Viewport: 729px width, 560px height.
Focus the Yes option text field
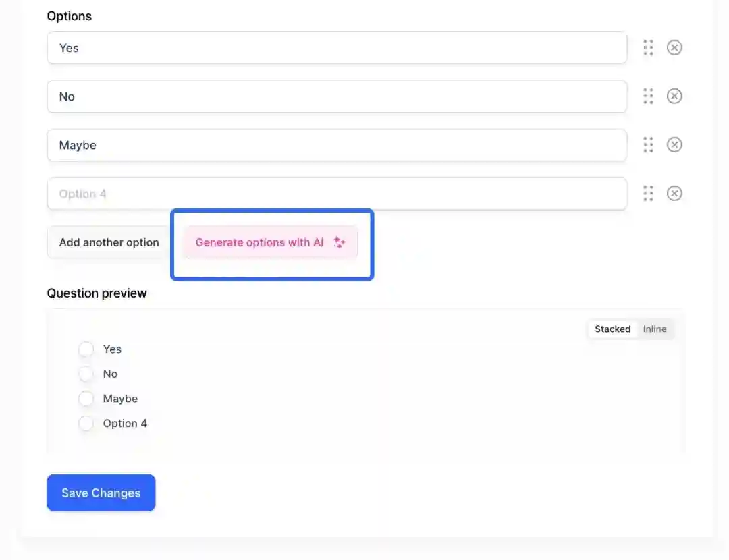click(337, 48)
